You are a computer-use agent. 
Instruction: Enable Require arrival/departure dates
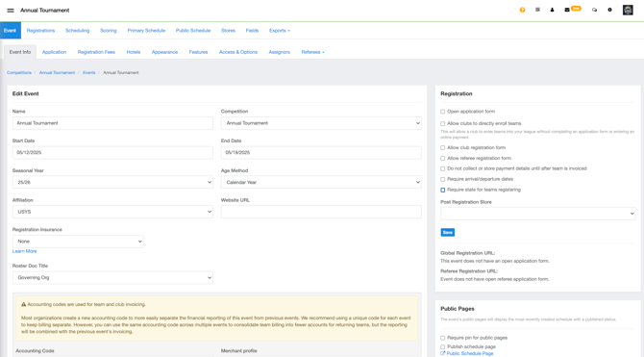[443, 179]
